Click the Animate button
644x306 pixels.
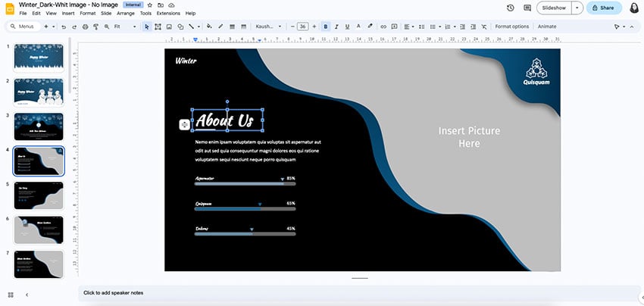pyautogui.click(x=547, y=27)
